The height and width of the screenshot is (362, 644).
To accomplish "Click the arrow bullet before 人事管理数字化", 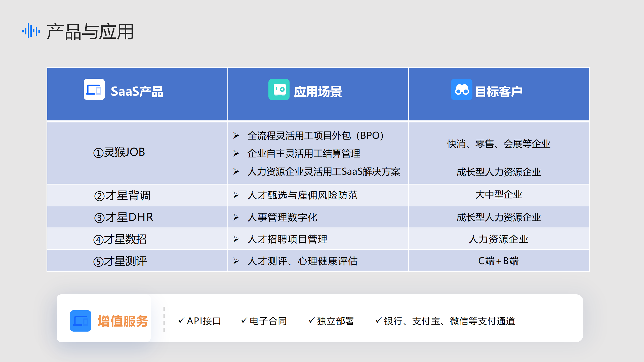I will point(236,217).
